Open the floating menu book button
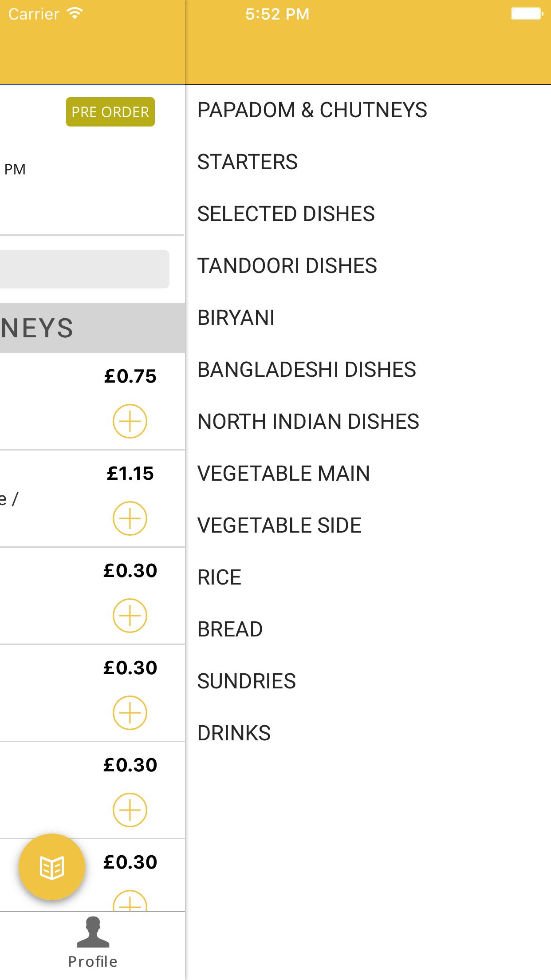This screenshot has height=980, width=551. [x=52, y=867]
